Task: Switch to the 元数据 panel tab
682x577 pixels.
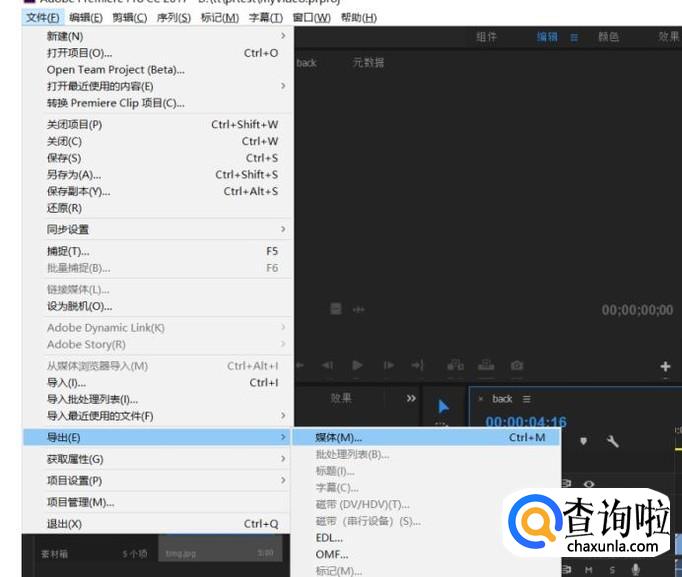Action: click(368, 63)
